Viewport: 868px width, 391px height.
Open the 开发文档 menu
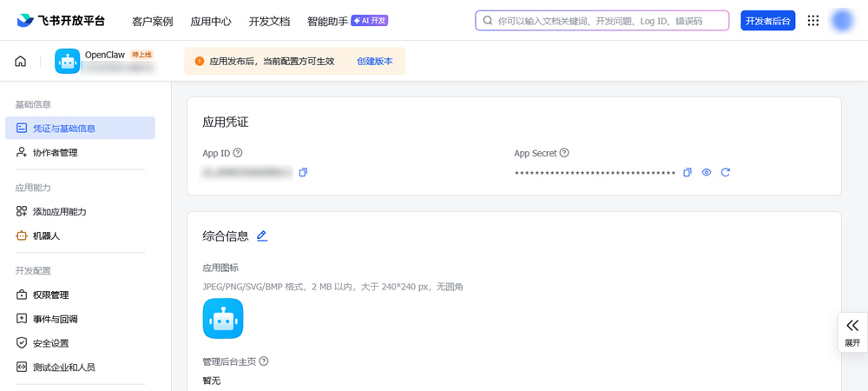pyautogui.click(x=269, y=21)
